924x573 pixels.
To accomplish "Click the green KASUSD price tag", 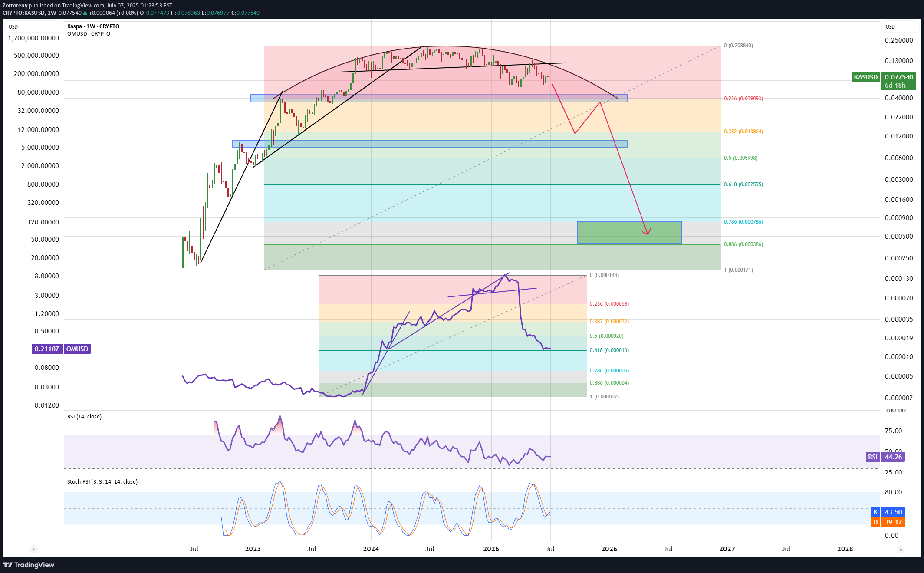I will 865,77.
